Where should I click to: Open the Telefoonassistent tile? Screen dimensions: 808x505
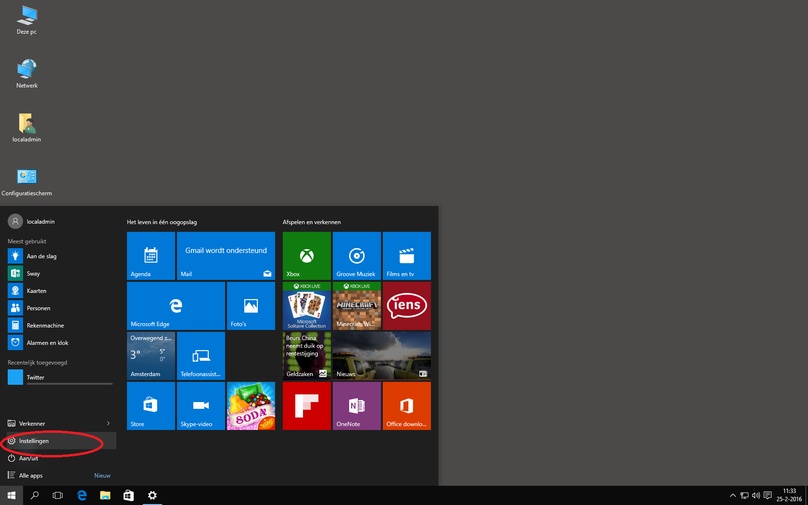pos(201,356)
